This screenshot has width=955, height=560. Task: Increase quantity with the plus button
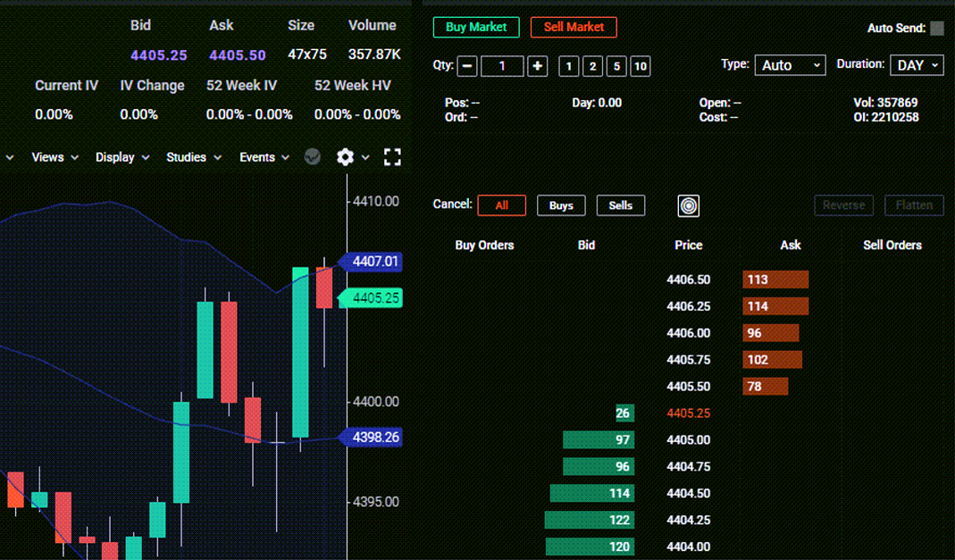(537, 66)
